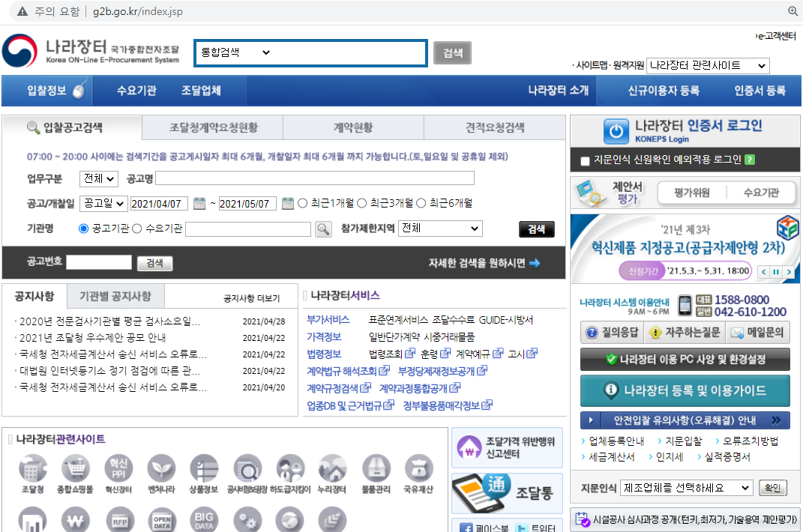803x532 pixels.
Task: Switch to 기관별 공지사항 tab
Action: (115, 296)
